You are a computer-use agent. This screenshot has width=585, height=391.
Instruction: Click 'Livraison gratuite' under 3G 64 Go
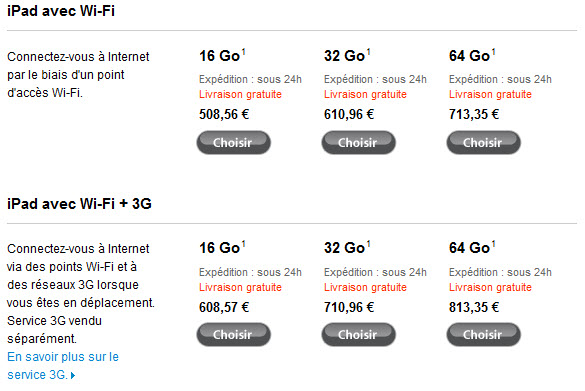490,287
